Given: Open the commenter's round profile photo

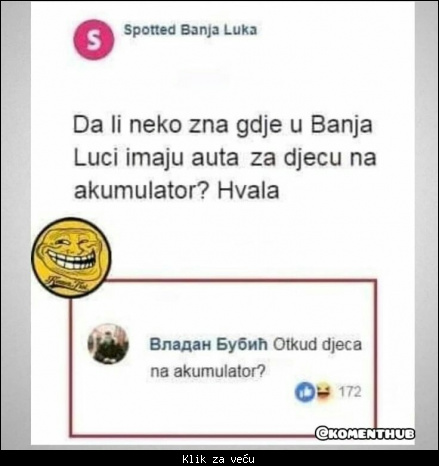Looking at the screenshot, I should pyautogui.click(x=108, y=344).
